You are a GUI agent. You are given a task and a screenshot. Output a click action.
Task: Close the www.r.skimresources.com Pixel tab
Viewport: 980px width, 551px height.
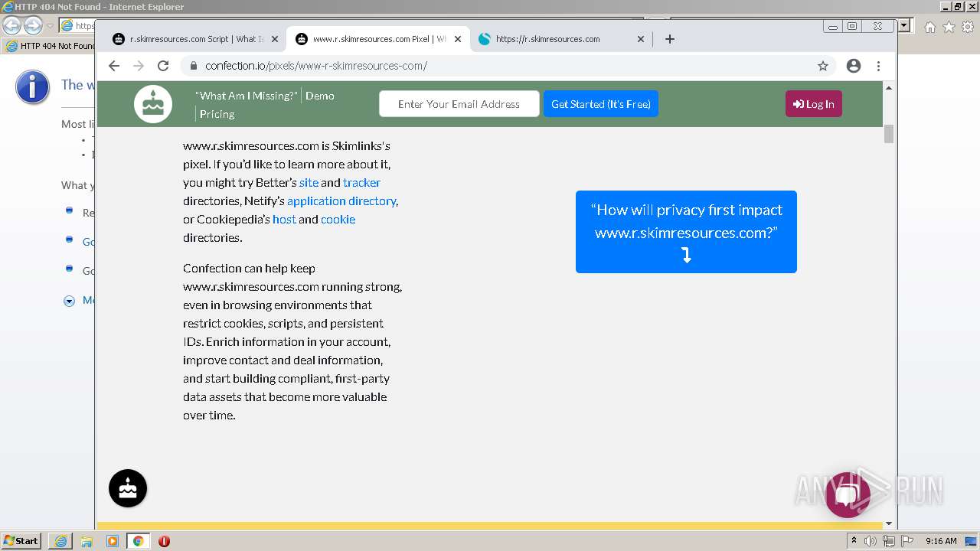[x=458, y=39]
